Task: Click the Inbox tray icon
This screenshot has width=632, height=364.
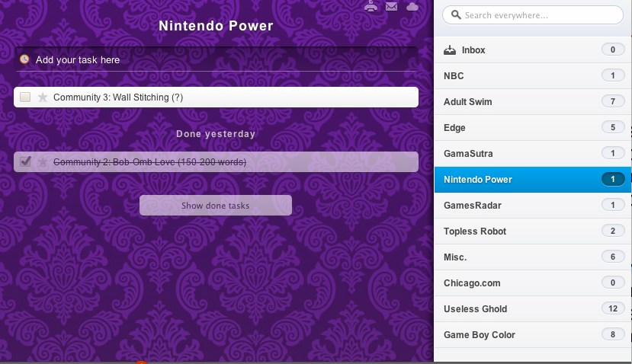Action: 450,50
